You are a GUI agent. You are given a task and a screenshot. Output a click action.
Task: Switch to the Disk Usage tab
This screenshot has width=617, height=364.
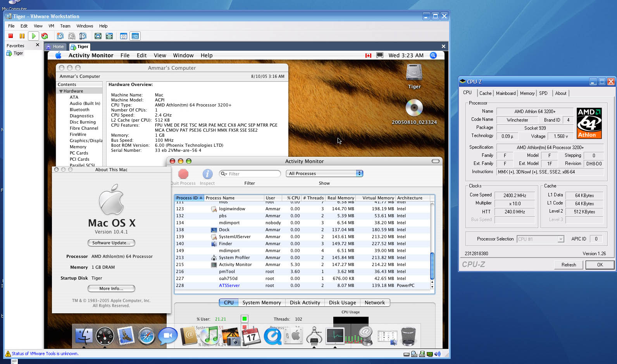pyautogui.click(x=342, y=303)
